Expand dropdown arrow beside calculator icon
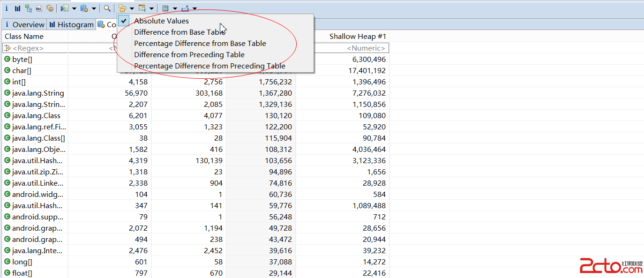Viewport: 644px width, 278px height. [x=174, y=8]
